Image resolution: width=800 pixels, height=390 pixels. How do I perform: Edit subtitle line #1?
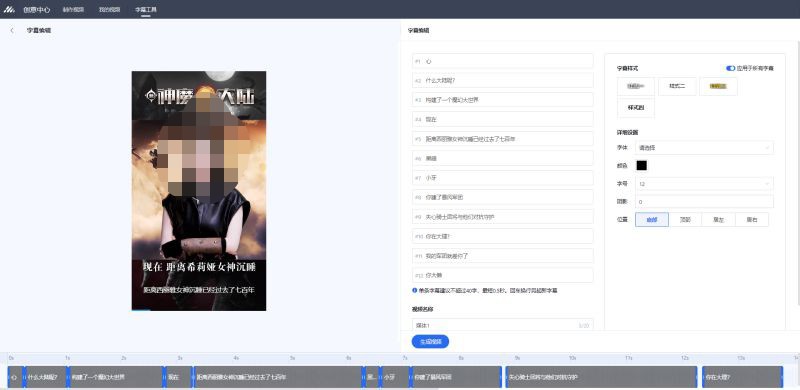(x=503, y=61)
